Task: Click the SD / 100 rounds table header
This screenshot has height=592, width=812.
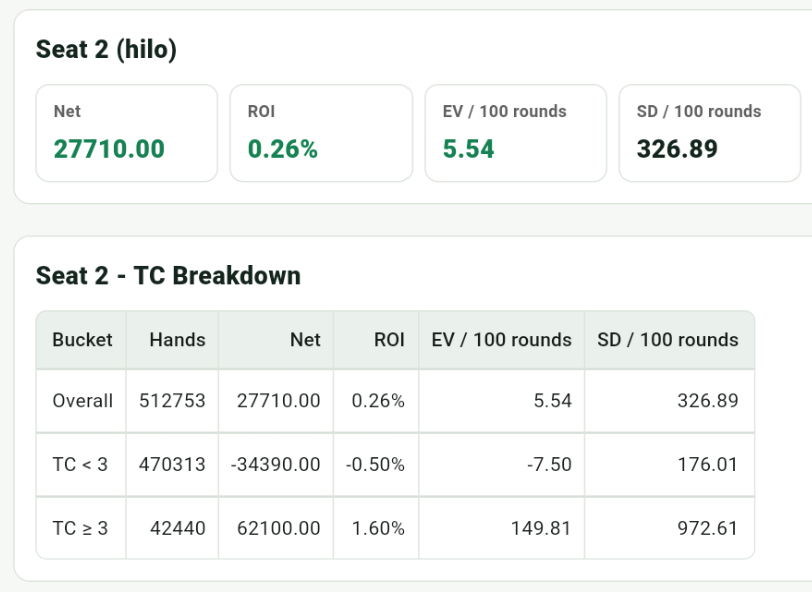Action: pyautogui.click(x=668, y=340)
